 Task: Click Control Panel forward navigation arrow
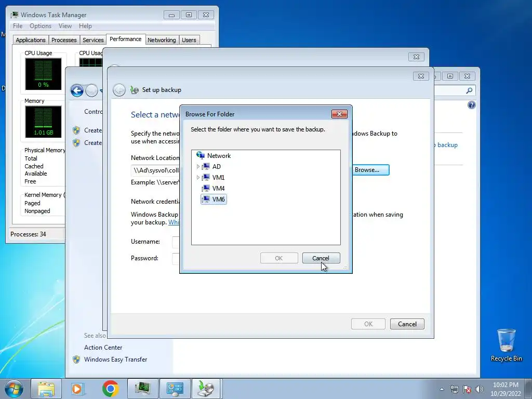pos(91,90)
